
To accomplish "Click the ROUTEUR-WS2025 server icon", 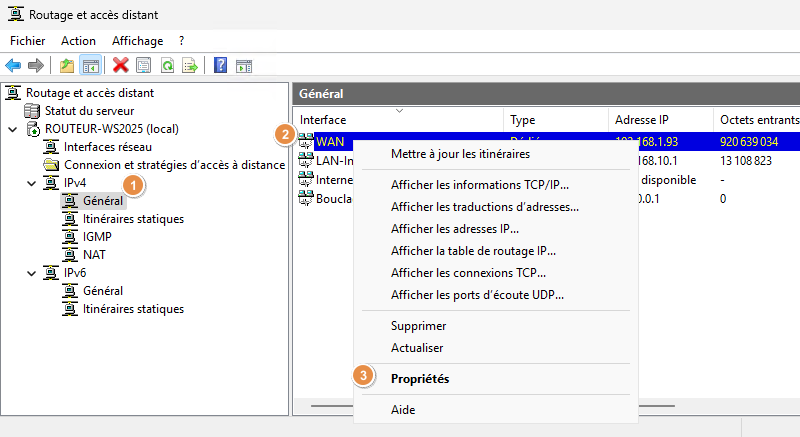I will 33,129.
